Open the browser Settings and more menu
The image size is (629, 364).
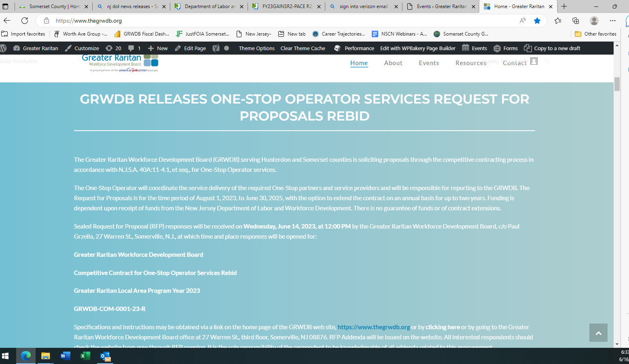(613, 21)
